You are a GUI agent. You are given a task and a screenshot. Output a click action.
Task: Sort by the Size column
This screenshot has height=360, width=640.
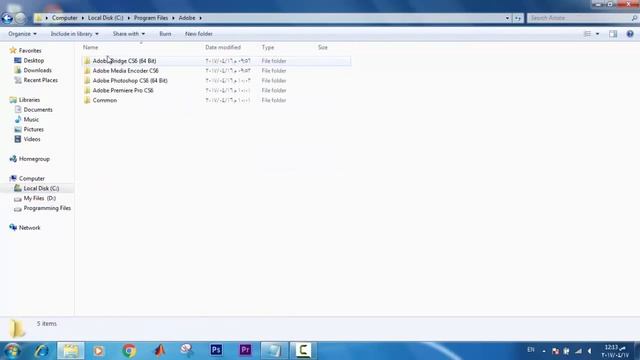coord(322,47)
